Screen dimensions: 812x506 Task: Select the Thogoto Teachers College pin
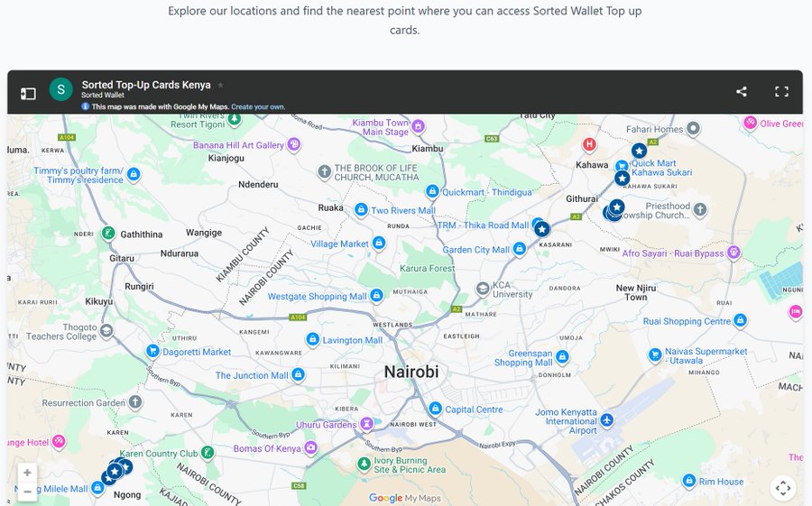tap(106, 330)
